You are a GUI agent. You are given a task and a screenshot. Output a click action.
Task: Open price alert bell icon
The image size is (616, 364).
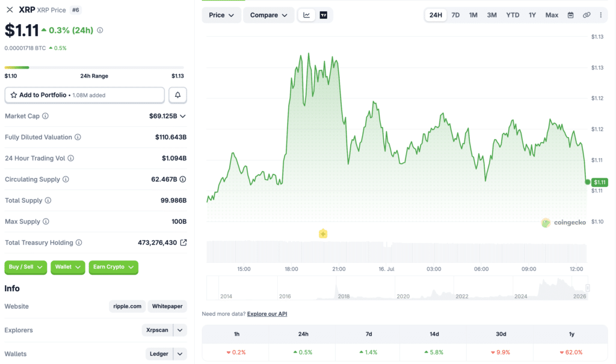pos(177,95)
